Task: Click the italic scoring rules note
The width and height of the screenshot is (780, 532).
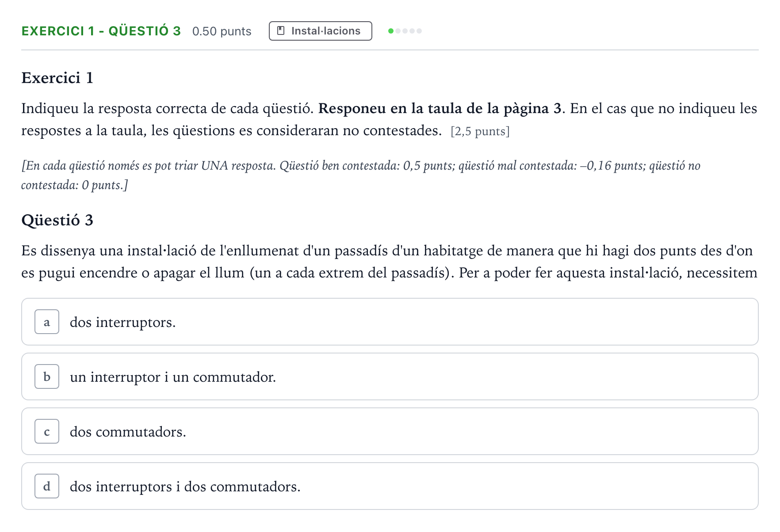Action: click(361, 175)
